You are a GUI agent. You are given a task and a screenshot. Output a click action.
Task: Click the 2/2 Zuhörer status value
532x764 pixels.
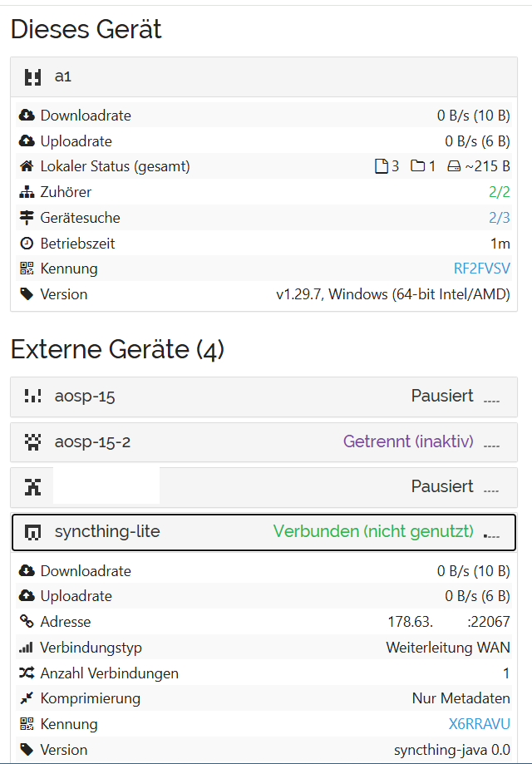pyautogui.click(x=500, y=192)
